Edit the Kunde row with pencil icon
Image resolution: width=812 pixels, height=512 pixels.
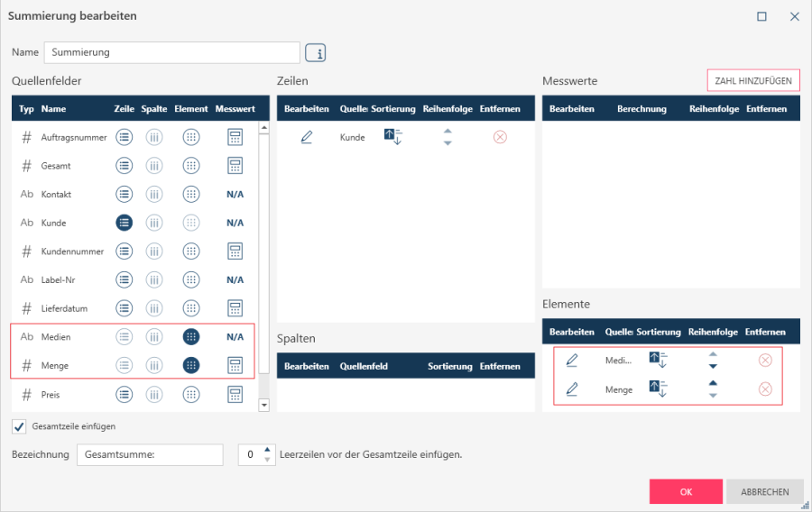point(307,137)
